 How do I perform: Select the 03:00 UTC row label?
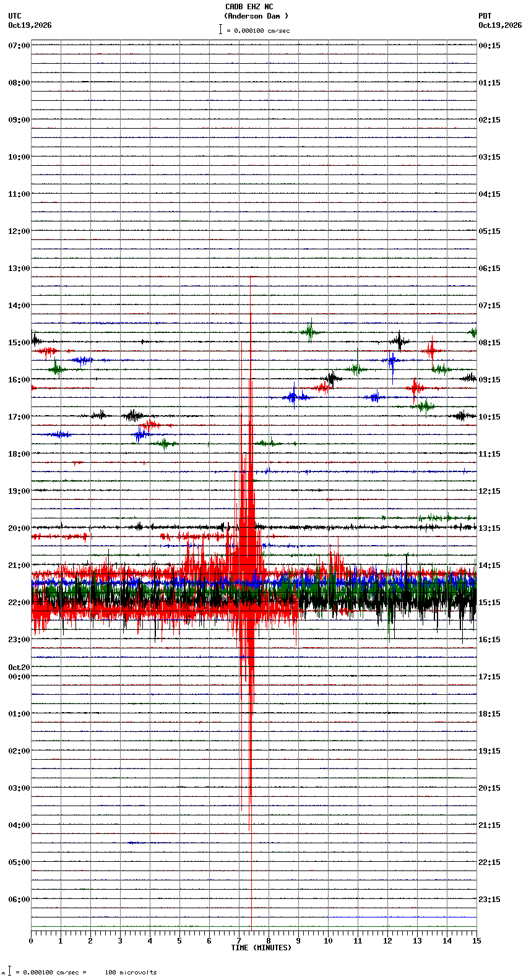(19, 788)
